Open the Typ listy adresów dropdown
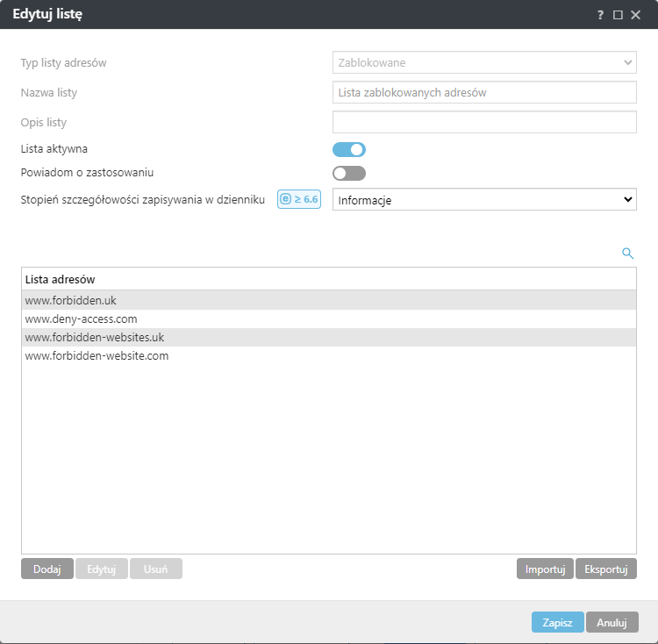The image size is (658, 644). pyautogui.click(x=484, y=62)
